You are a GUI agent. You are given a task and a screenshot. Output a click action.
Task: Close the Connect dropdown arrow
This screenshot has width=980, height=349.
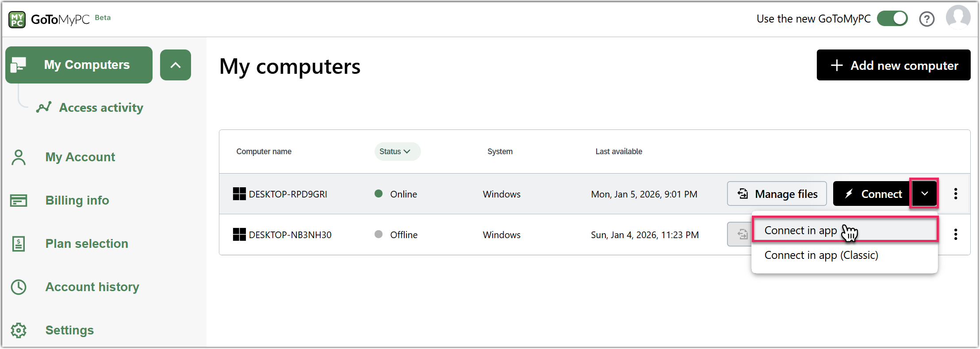[x=924, y=193]
